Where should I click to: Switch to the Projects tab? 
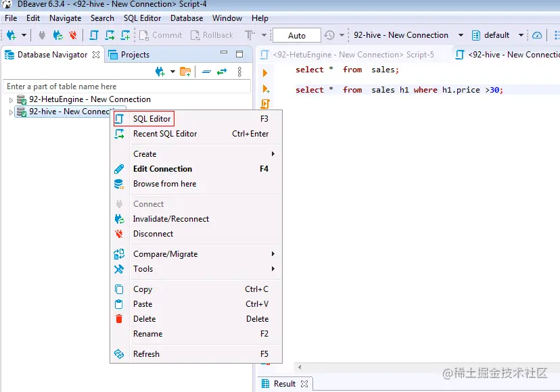[129, 55]
